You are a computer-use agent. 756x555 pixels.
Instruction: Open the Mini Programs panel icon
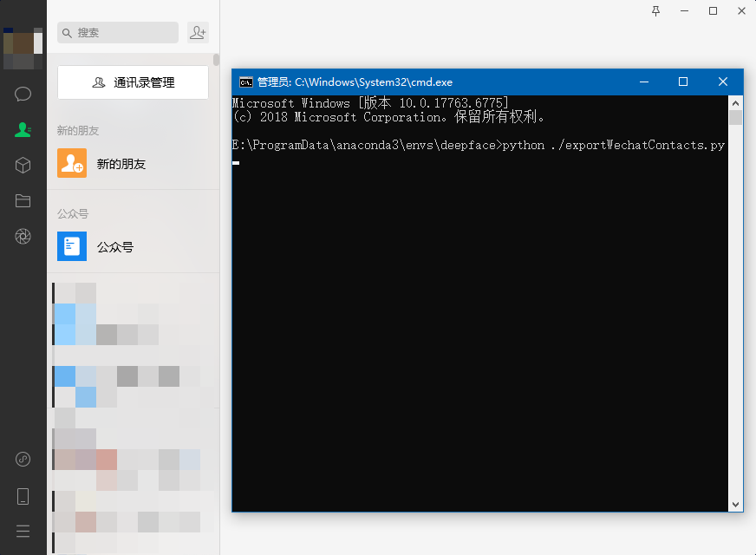[23, 459]
